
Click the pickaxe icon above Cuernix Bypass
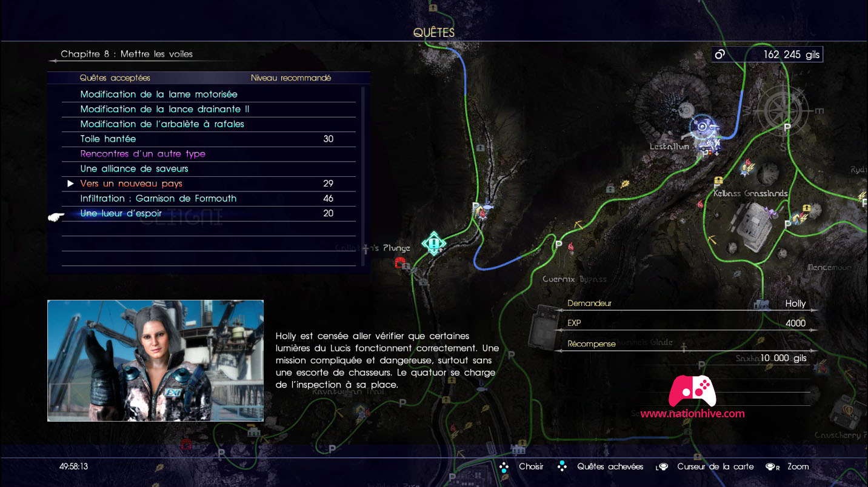(x=578, y=225)
